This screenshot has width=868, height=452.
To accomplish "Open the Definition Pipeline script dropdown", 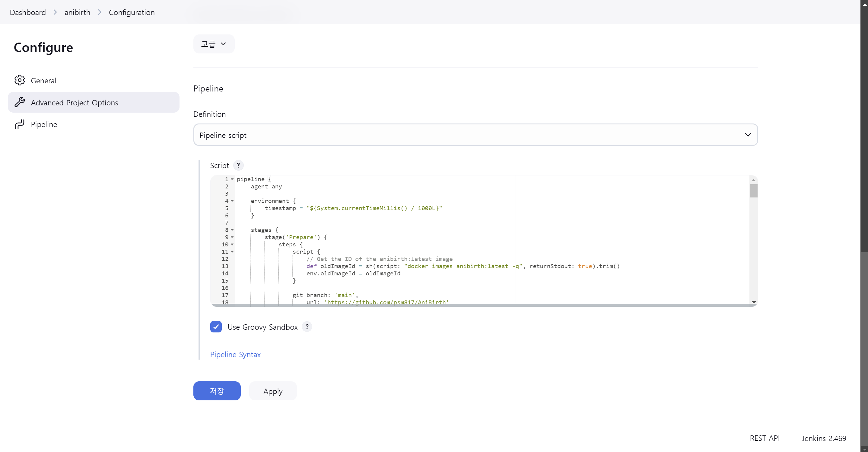I will (x=475, y=135).
